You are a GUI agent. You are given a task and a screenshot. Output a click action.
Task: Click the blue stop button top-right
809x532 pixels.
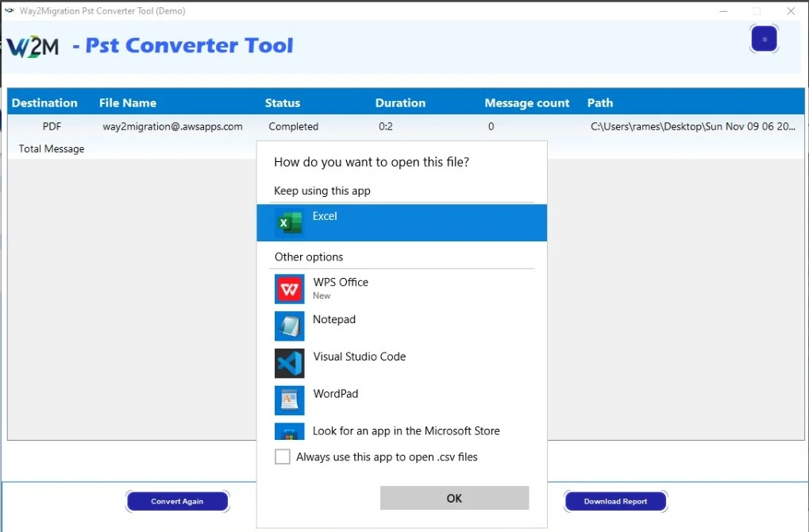[764, 39]
